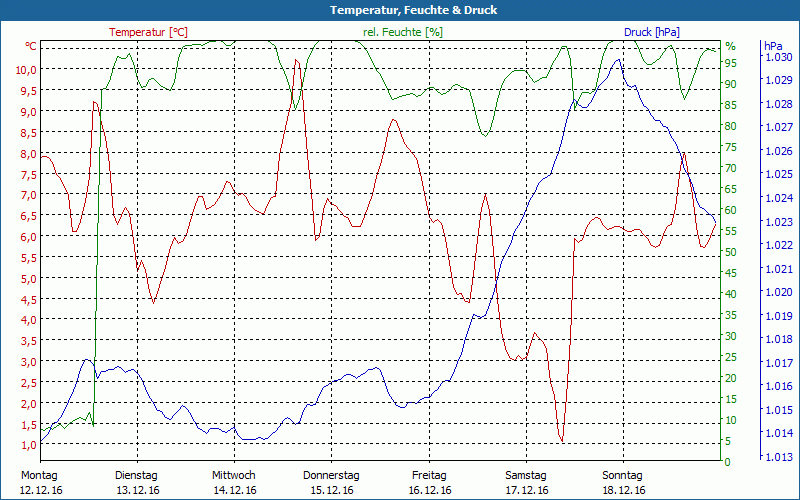
Task: Select the Freitag 16.12.16 date label
Action: (x=428, y=482)
